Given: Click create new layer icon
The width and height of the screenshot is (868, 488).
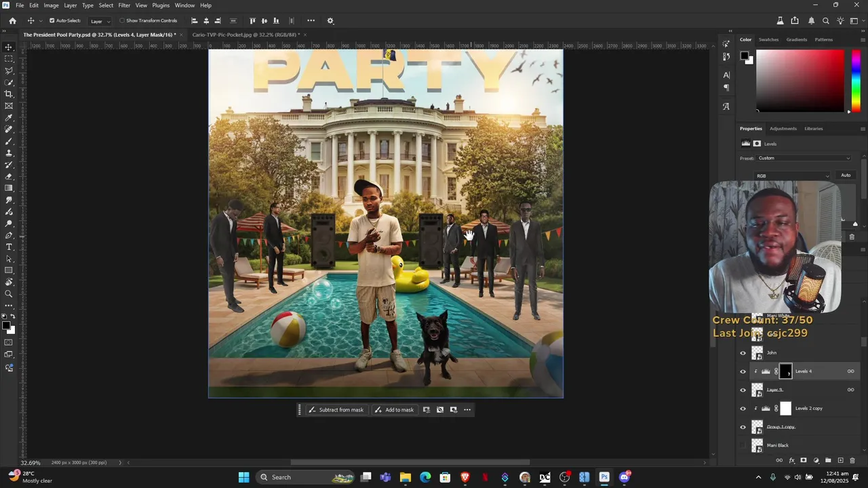Looking at the screenshot, I should pos(840,460).
